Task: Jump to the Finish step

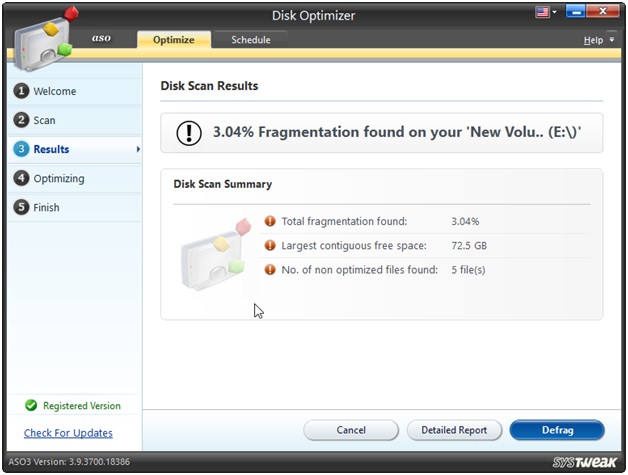Action: (x=46, y=207)
